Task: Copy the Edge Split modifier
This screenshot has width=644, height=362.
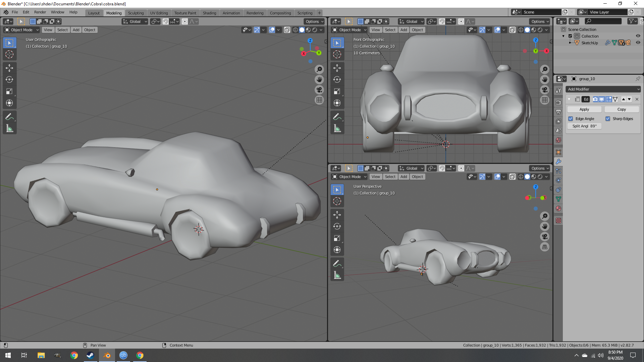Action: click(x=622, y=109)
